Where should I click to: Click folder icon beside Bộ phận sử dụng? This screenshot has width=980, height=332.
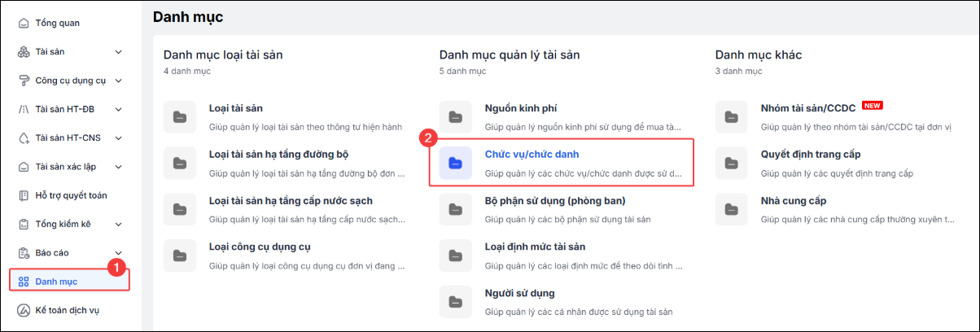point(455,209)
